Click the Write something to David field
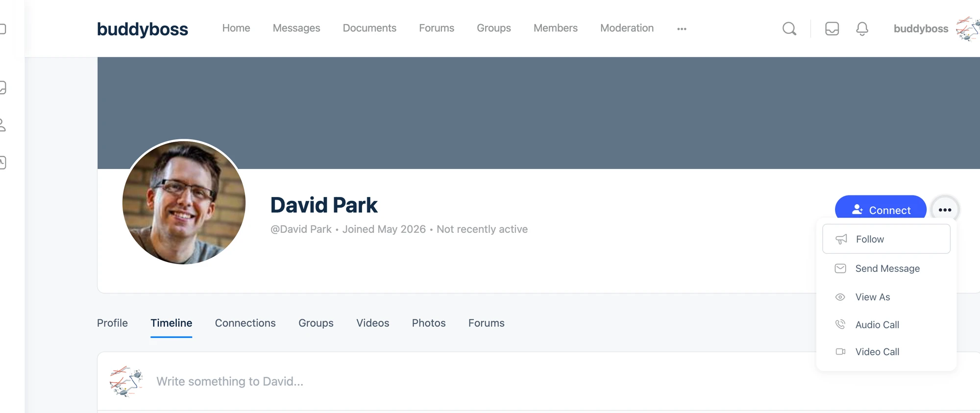This screenshot has width=980, height=413. [x=230, y=381]
